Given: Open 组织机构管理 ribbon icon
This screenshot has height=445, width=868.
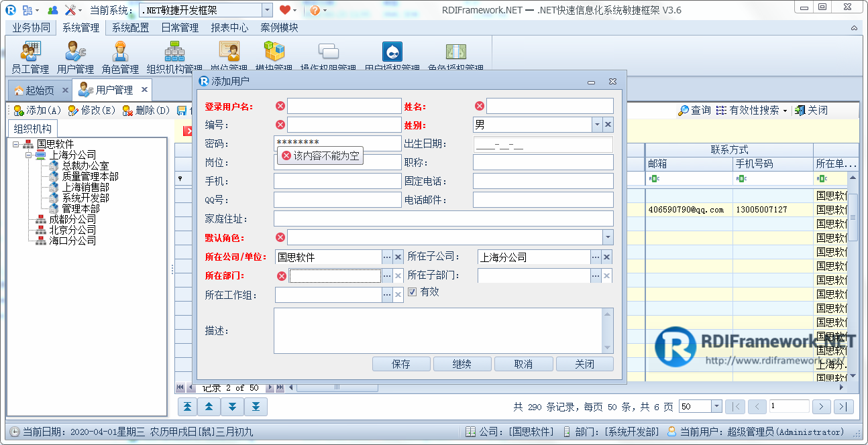Looking at the screenshot, I should tap(174, 56).
